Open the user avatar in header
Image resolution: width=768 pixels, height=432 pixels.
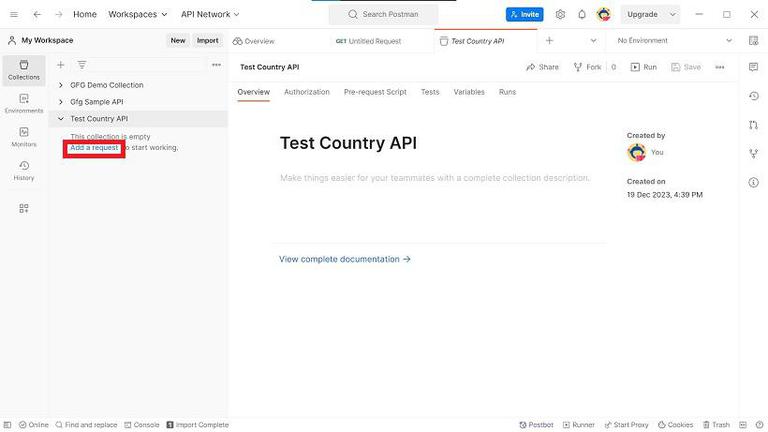(x=604, y=15)
